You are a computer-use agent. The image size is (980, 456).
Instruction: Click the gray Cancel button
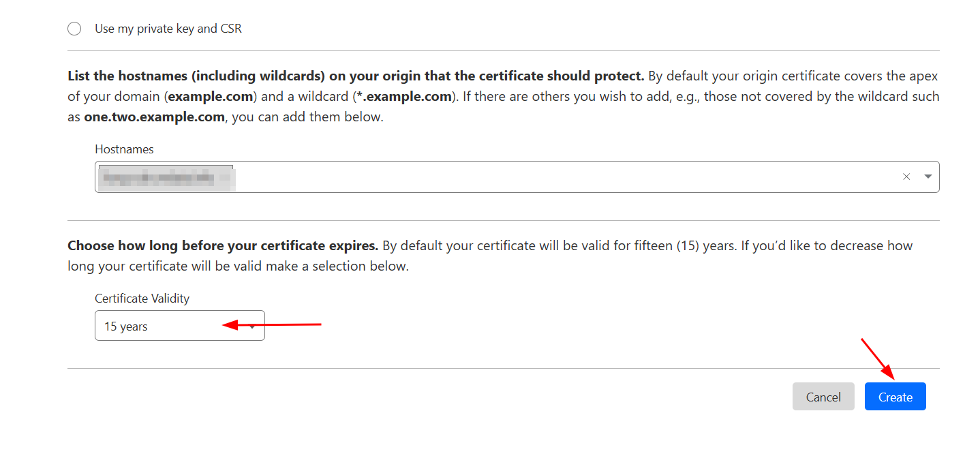click(x=823, y=397)
